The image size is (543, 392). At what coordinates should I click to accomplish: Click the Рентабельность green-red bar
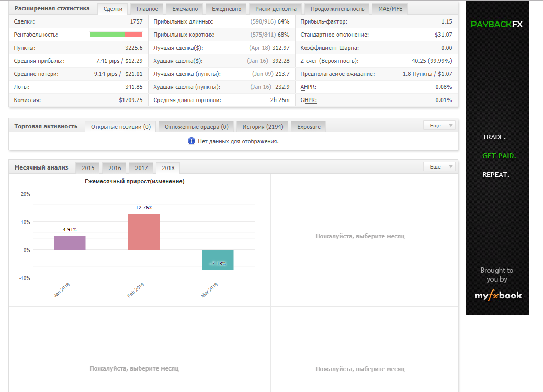click(x=116, y=35)
